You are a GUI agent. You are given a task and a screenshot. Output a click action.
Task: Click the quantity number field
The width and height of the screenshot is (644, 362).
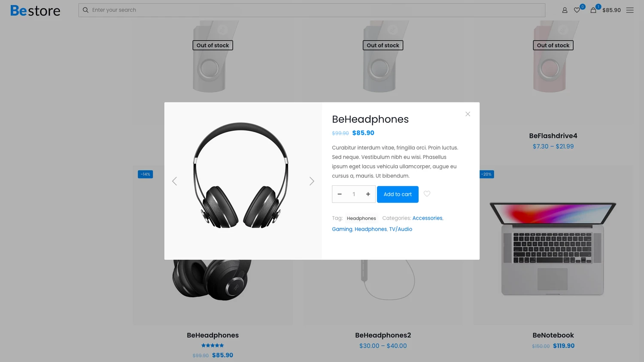(x=354, y=194)
